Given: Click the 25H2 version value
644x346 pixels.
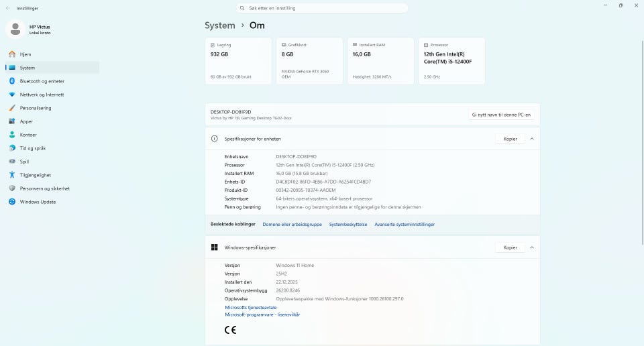Looking at the screenshot, I should [x=281, y=274].
